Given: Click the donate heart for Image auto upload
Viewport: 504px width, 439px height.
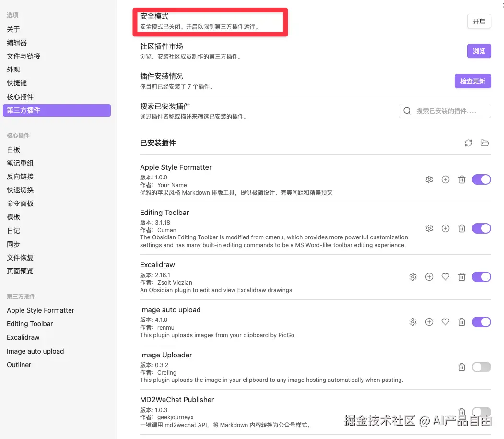Looking at the screenshot, I should point(445,322).
